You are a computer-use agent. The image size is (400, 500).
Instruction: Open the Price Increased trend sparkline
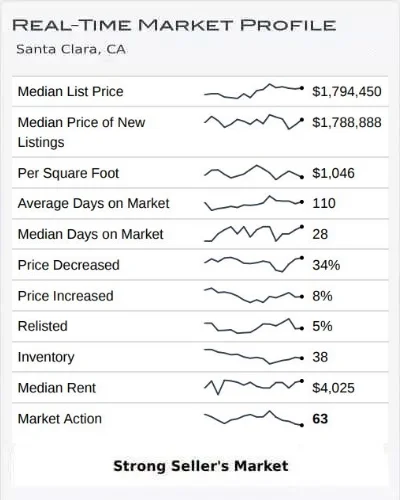coord(254,295)
